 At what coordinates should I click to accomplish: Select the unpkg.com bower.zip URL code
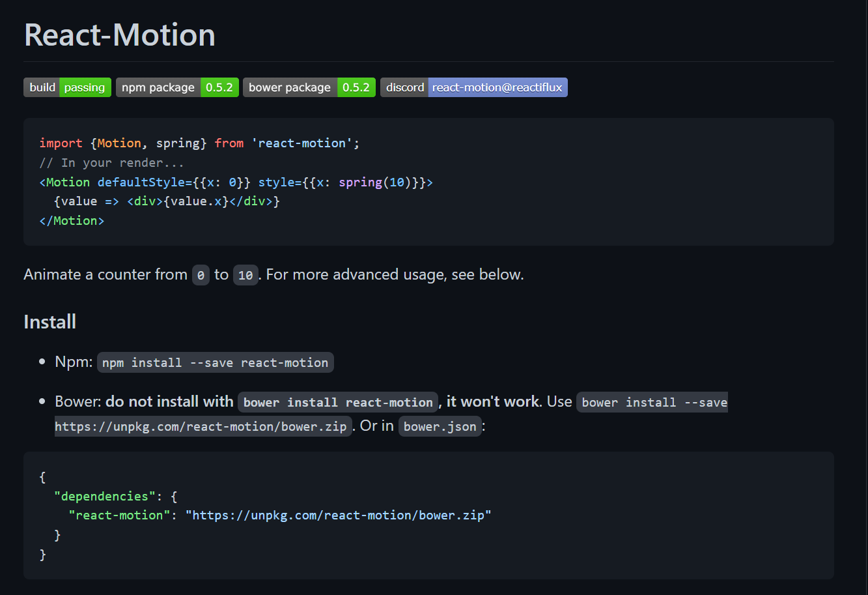click(201, 426)
